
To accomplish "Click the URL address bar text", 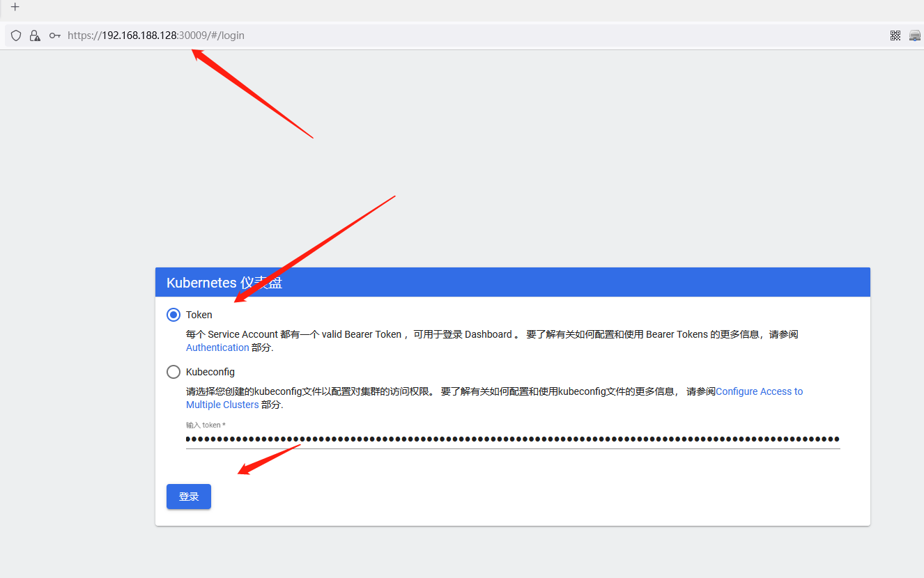I will click(156, 36).
